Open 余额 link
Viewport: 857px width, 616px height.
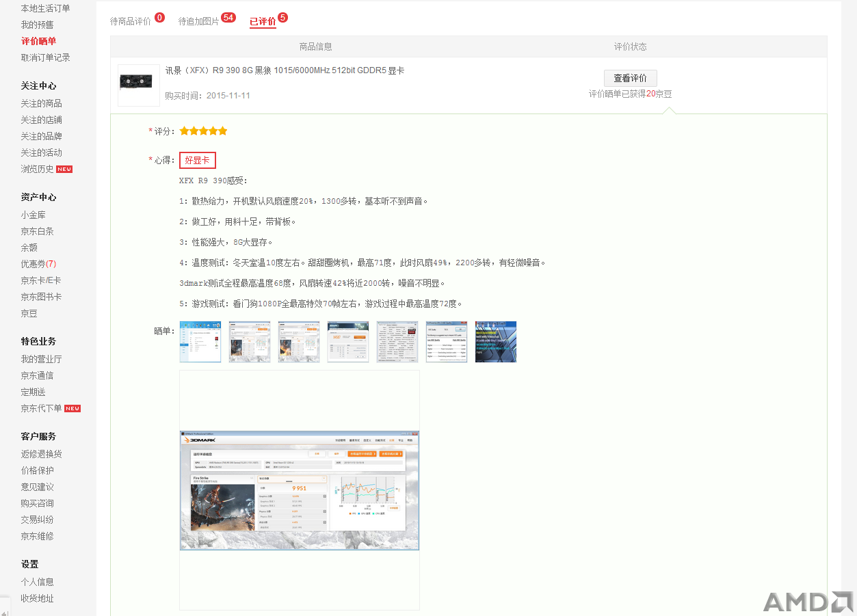(x=29, y=247)
